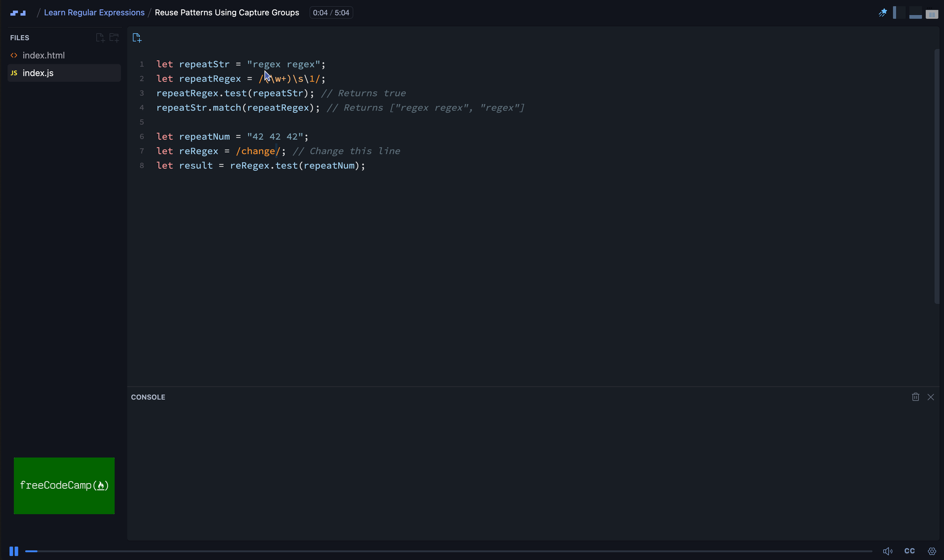Screen dimensions: 944x560
Task: Click the CONSOLE panel header label
Action: (148, 397)
